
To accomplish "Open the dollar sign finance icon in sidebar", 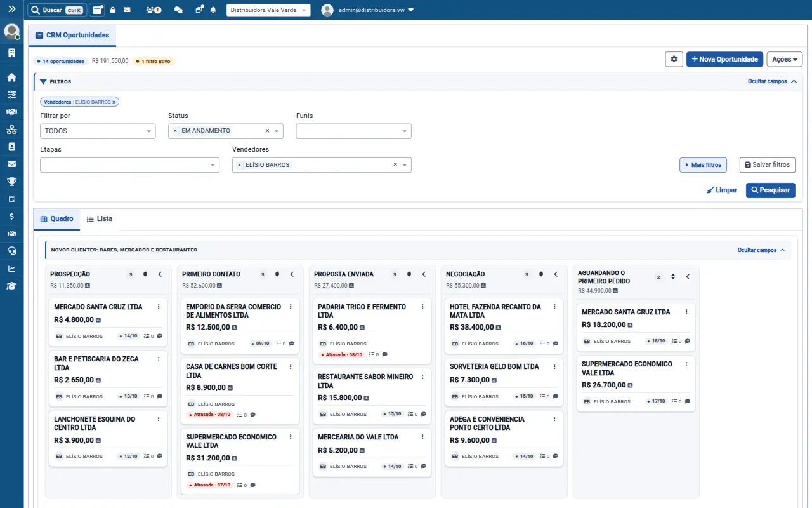I will click(x=11, y=216).
